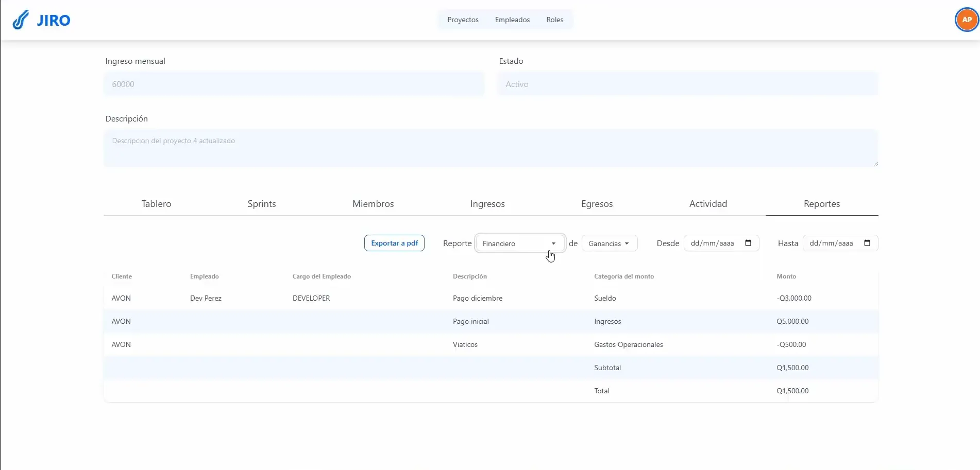
Task: Open the Proyectos menu item
Action: [463, 20]
